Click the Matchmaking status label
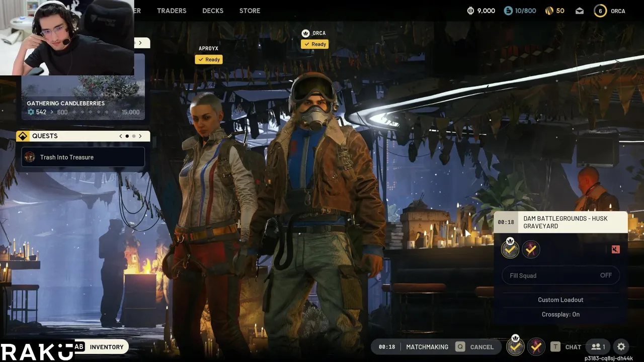The height and width of the screenshot is (362, 644). point(427,347)
